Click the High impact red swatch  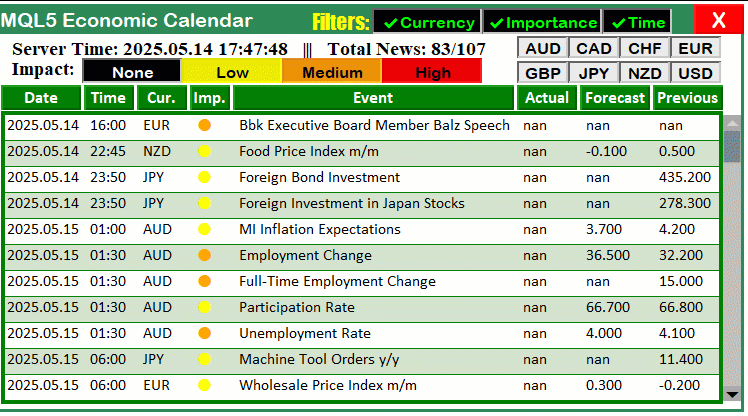(432, 72)
